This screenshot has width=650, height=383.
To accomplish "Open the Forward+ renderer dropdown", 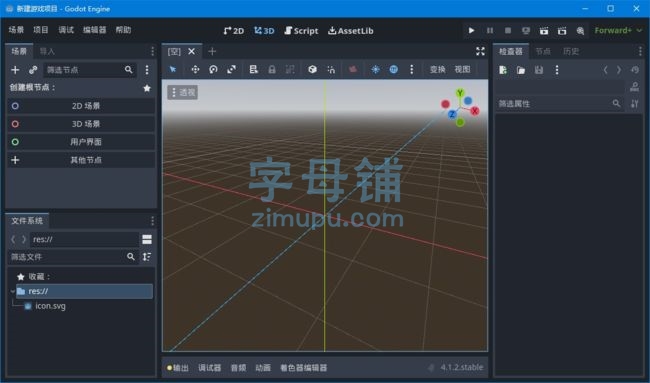I will (x=618, y=30).
